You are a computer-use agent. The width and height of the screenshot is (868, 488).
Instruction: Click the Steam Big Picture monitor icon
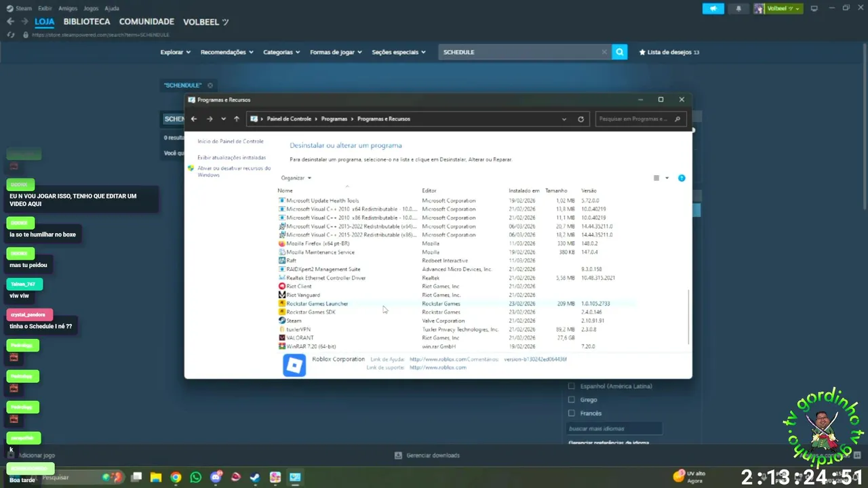point(814,9)
